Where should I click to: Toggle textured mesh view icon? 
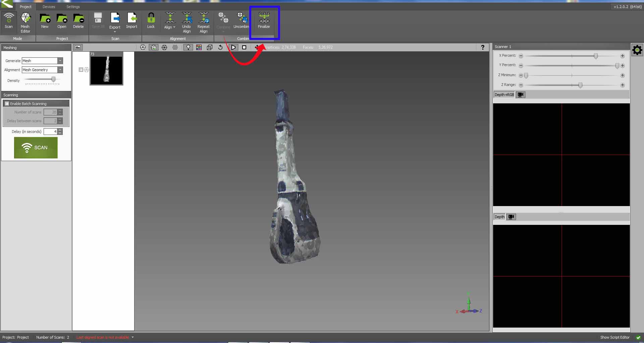click(x=154, y=47)
